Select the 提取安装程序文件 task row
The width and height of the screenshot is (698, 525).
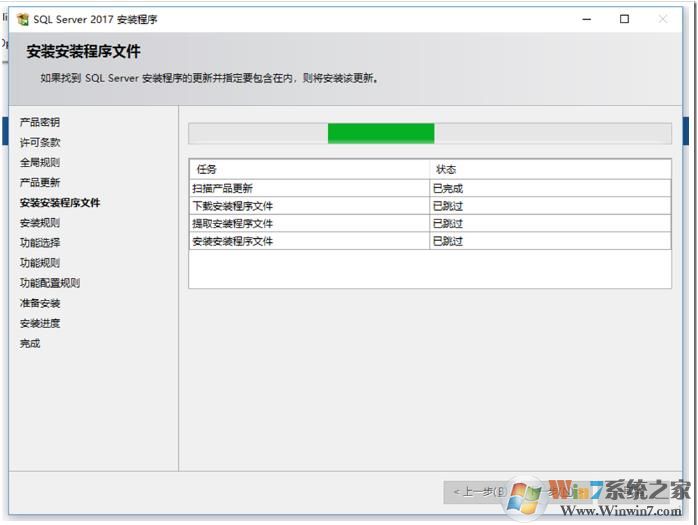point(430,224)
